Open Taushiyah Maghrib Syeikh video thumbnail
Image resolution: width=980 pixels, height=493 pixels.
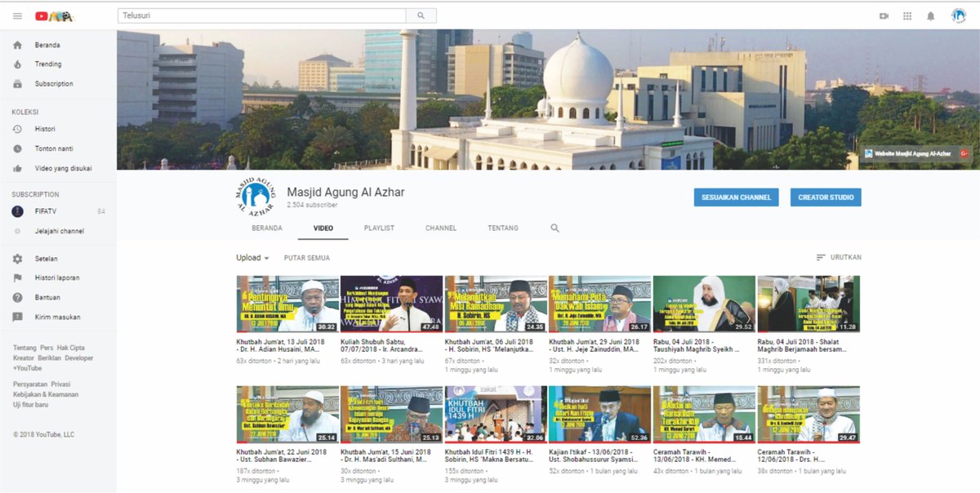pyautogui.click(x=704, y=304)
